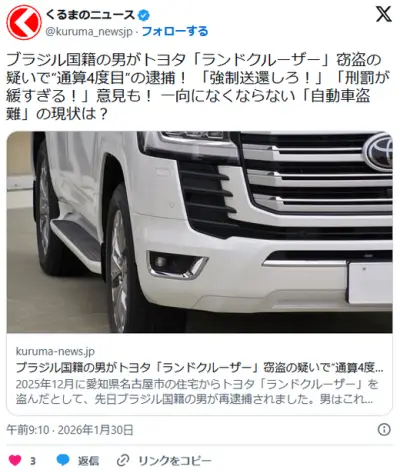Open the @kuruma_newsjp handle
Viewport: 400px width, 473px height.
tap(89, 32)
